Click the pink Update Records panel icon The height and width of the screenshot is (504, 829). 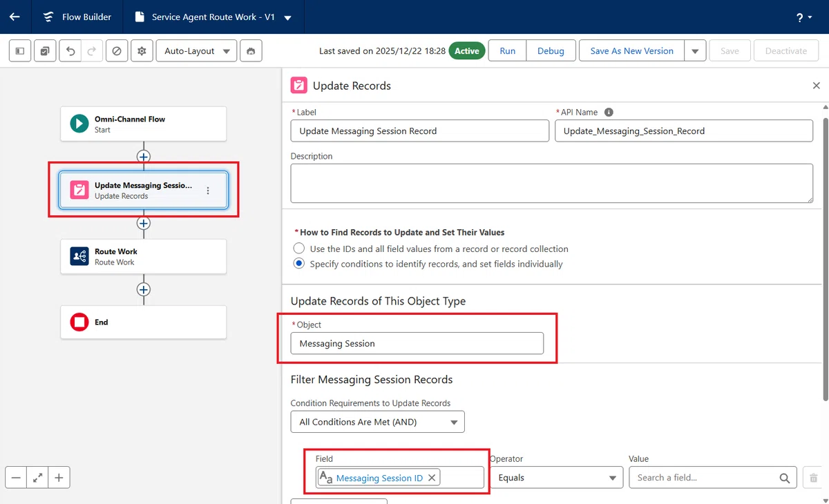pyautogui.click(x=299, y=86)
